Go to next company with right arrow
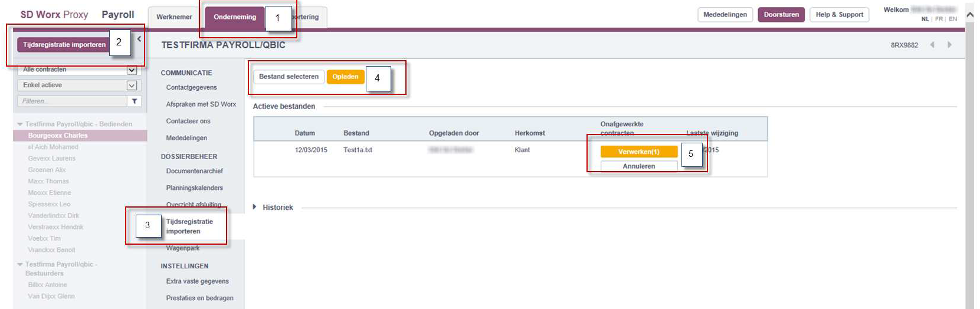This screenshot has width=980, height=309. pyautogui.click(x=949, y=45)
